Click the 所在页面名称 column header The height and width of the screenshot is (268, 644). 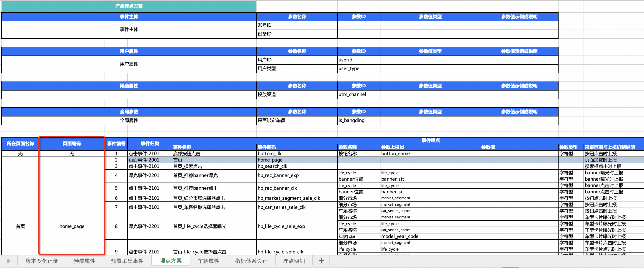(x=20, y=144)
